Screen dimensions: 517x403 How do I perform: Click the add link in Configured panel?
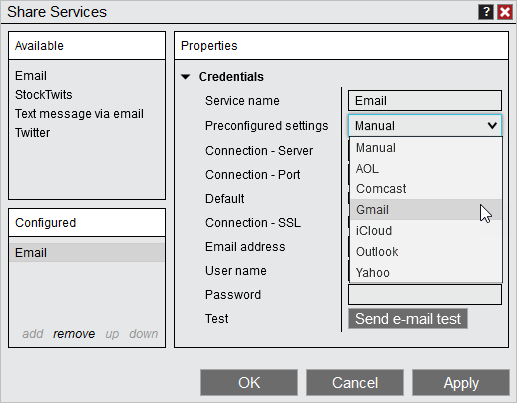[x=33, y=334]
